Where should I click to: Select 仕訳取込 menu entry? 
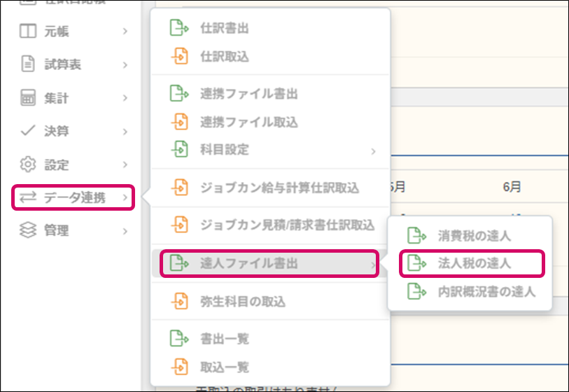(x=224, y=56)
